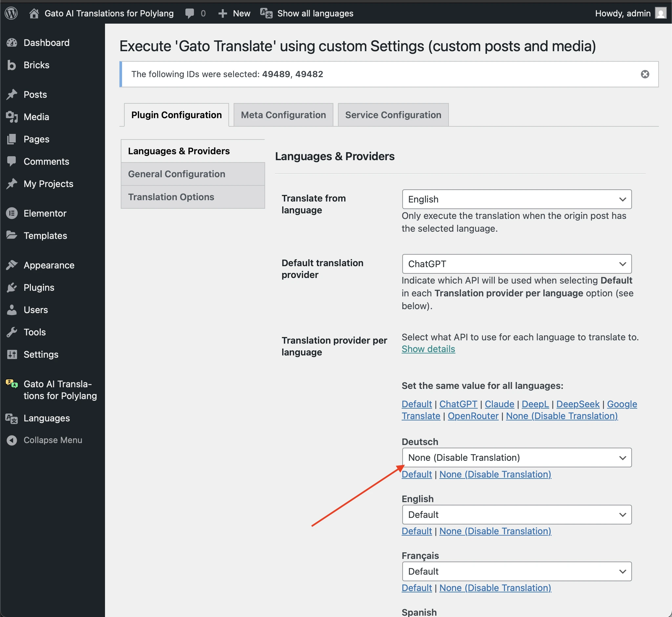Dismiss the selected IDs notice
This screenshot has height=617, width=672.
pos(645,74)
